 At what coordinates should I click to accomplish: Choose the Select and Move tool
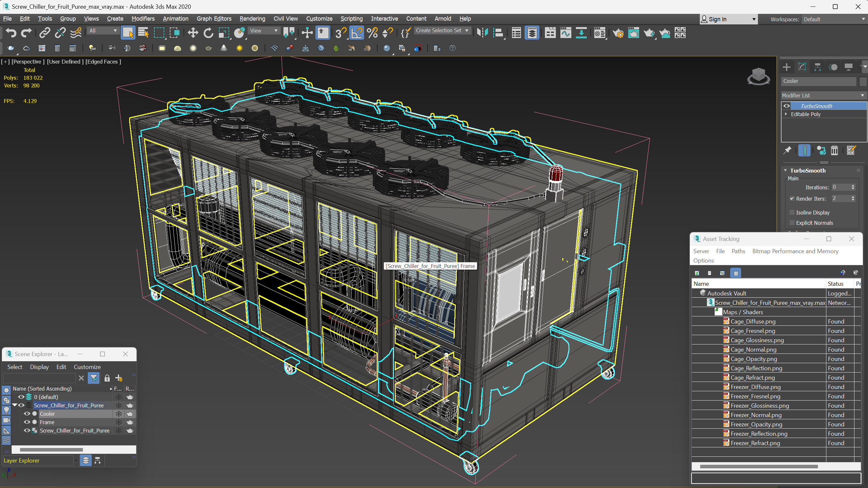point(193,33)
